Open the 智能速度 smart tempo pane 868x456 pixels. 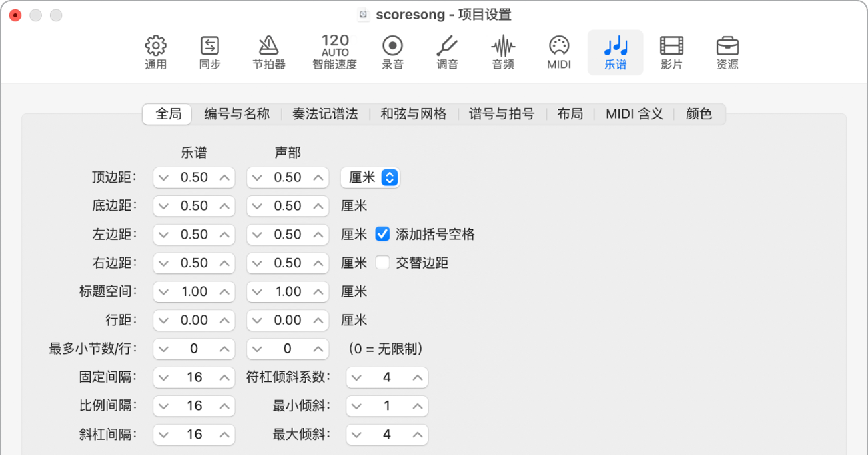pyautogui.click(x=335, y=53)
